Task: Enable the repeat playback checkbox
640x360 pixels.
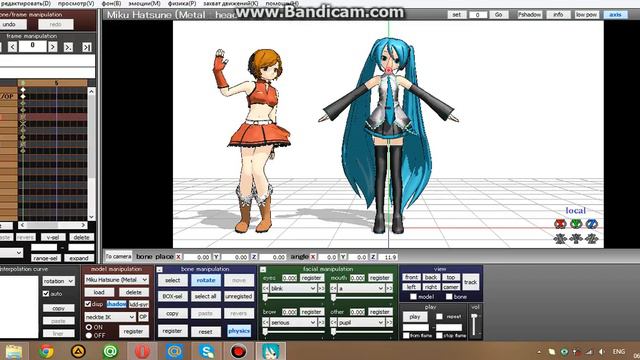Action: pos(439,316)
